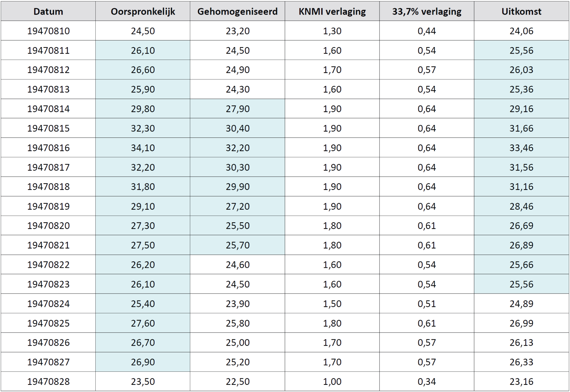Select the Gehomogeniseerd value 32,20
Screen dimensions: 570x392
(x=237, y=148)
